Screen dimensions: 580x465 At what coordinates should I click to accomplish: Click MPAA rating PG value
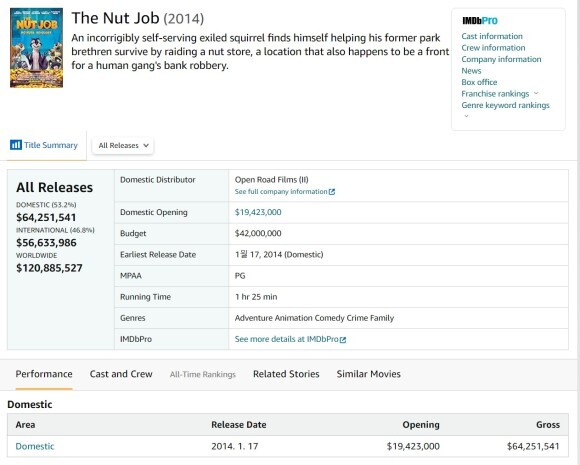tap(240, 276)
